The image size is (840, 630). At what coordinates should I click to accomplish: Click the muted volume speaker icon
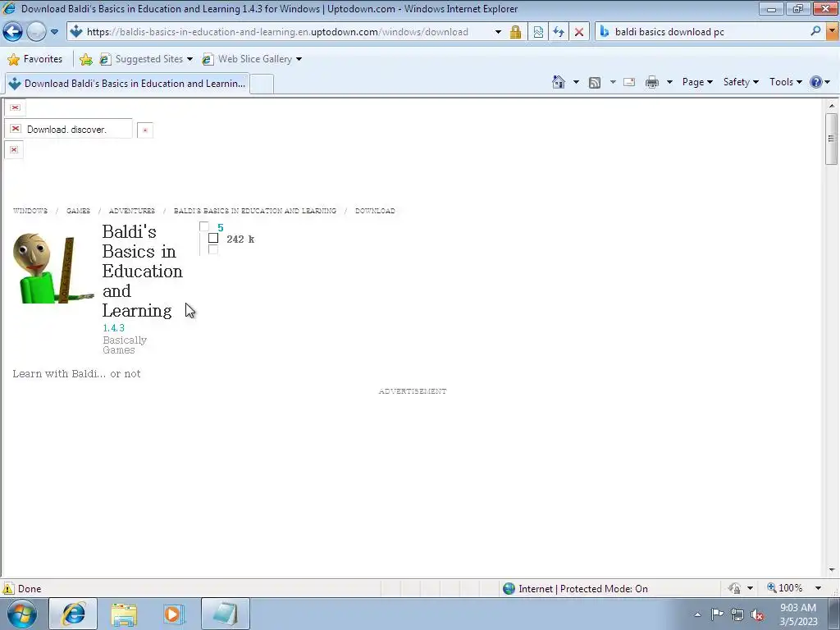pyautogui.click(x=757, y=614)
